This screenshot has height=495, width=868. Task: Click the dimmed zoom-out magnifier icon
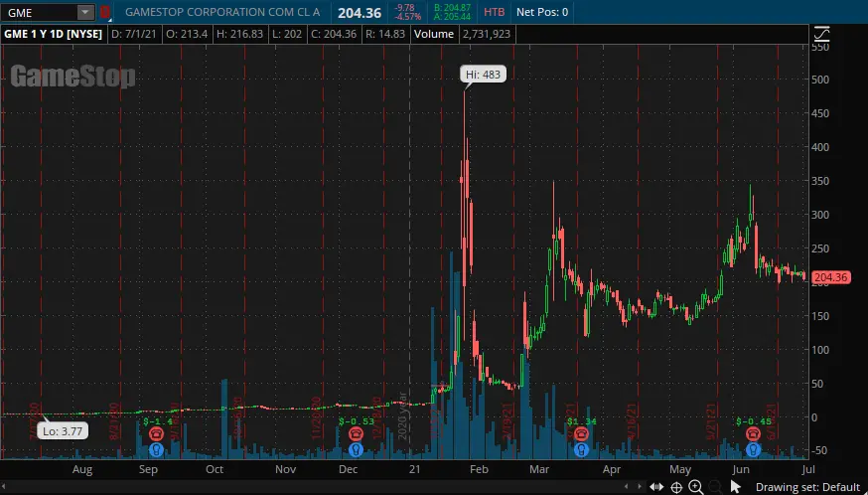pos(715,487)
